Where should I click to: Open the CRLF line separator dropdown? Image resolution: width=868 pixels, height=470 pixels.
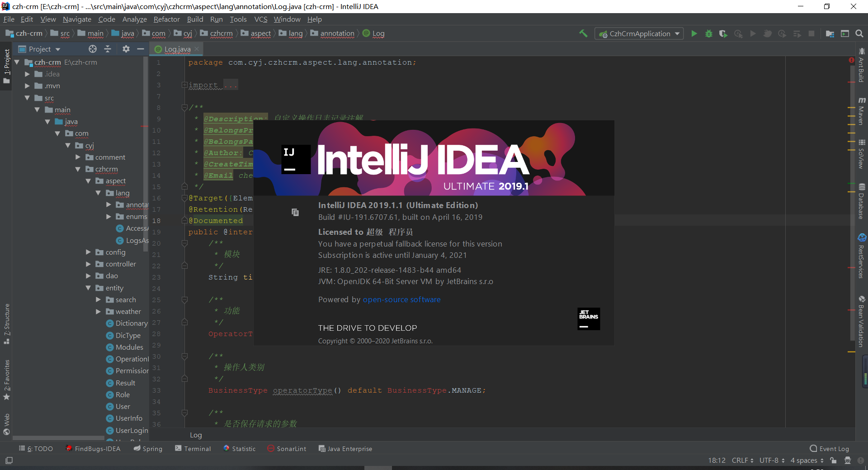click(x=742, y=461)
